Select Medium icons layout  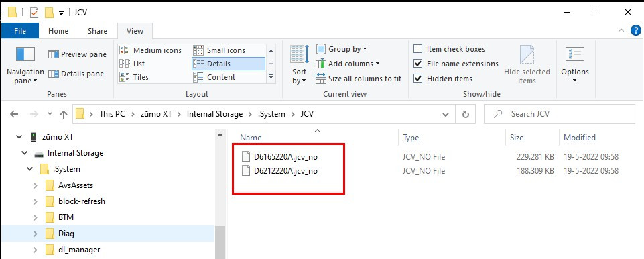[150, 50]
